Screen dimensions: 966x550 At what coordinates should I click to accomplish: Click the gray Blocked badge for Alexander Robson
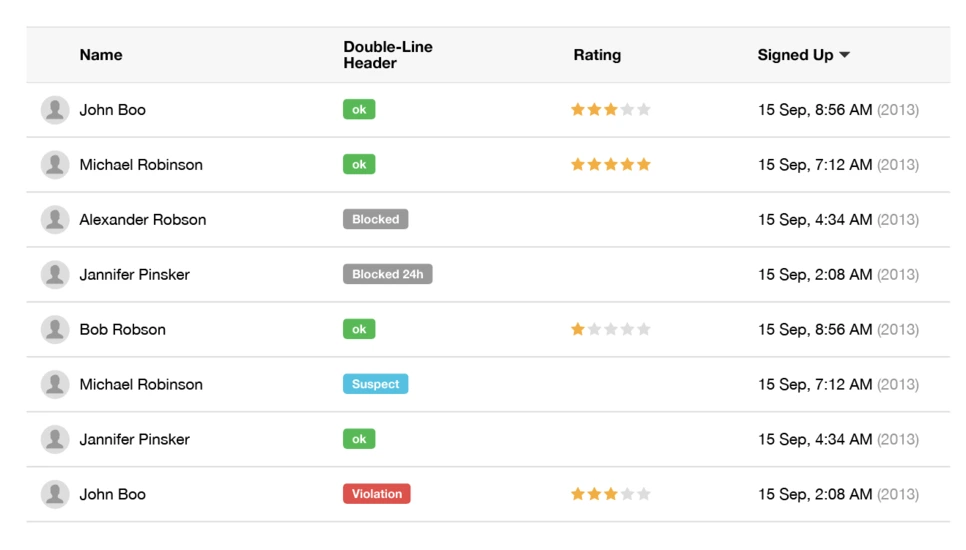tap(375, 219)
